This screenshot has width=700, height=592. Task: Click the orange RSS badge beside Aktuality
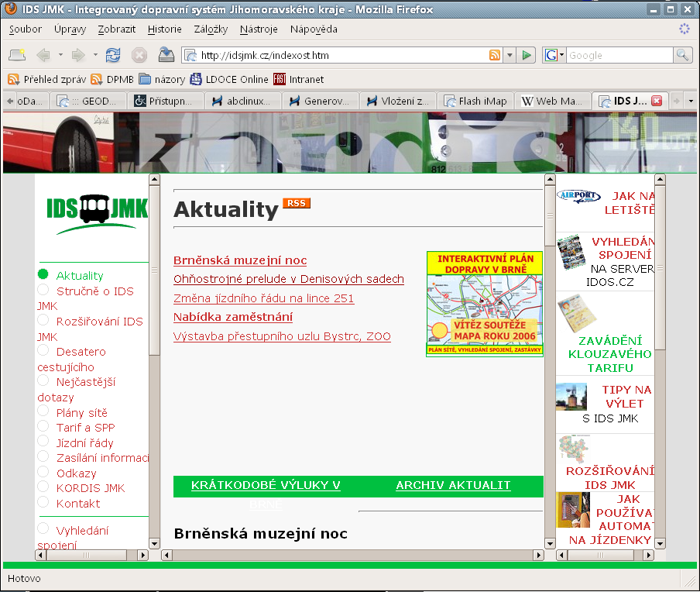click(x=297, y=203)
